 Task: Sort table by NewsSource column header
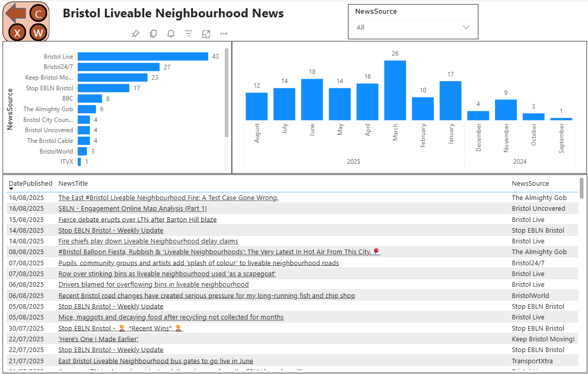[530, 184]
